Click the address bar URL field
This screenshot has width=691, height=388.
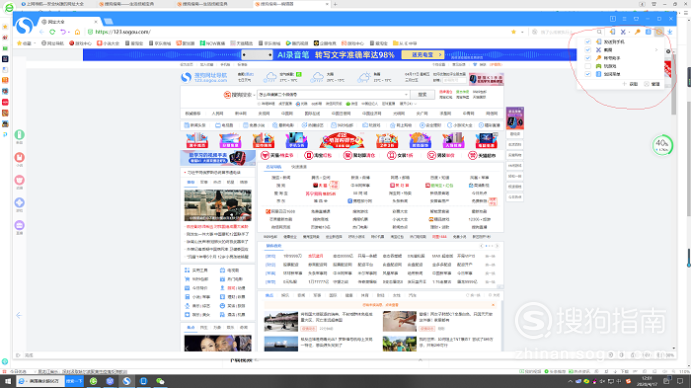pos(300,32)
